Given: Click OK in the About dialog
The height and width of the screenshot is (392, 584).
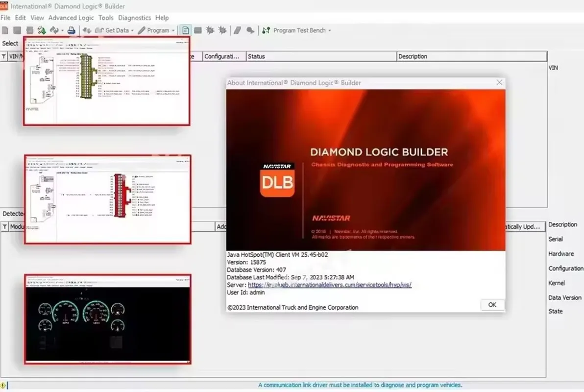Looking at the screenshot, I should [x=492, y=304].
